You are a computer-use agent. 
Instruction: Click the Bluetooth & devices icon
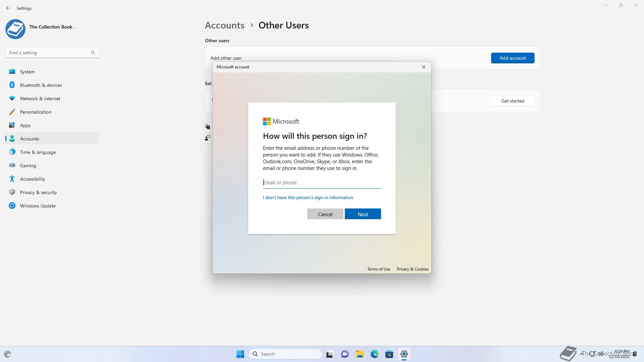(12, 85)
